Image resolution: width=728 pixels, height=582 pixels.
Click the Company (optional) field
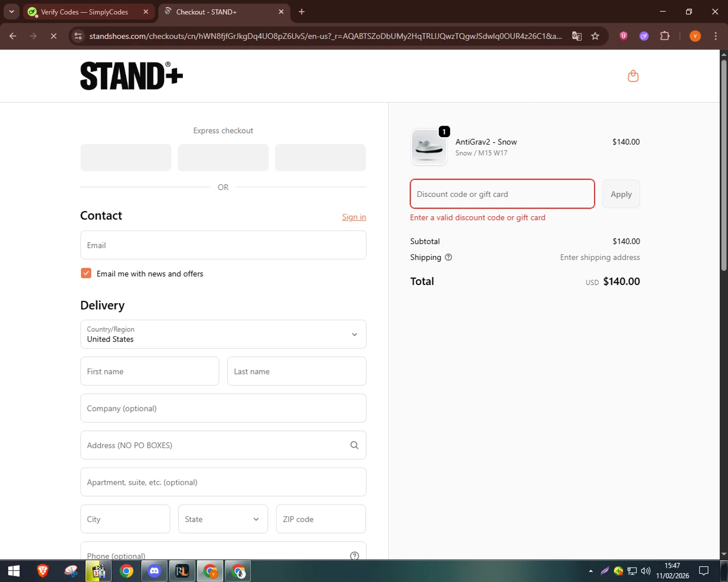pyautogui.click(x=223, y=408)
